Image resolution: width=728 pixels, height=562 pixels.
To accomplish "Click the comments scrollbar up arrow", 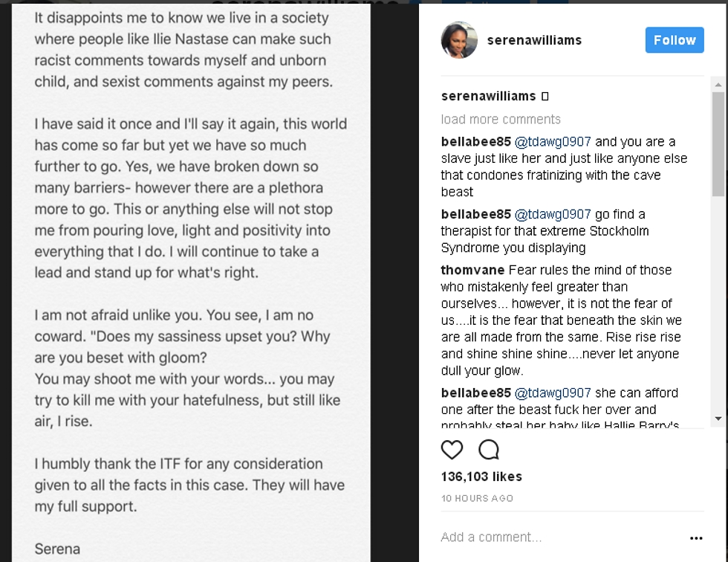I will point(718,83).
